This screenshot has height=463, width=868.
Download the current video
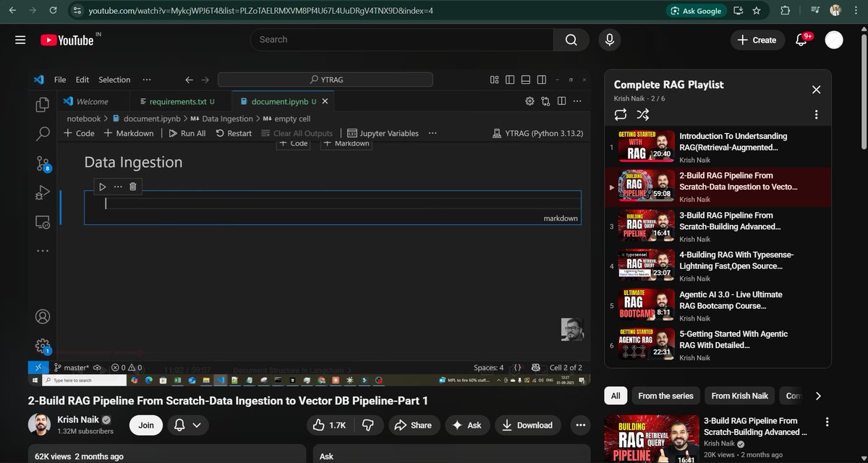click(528, 425)
